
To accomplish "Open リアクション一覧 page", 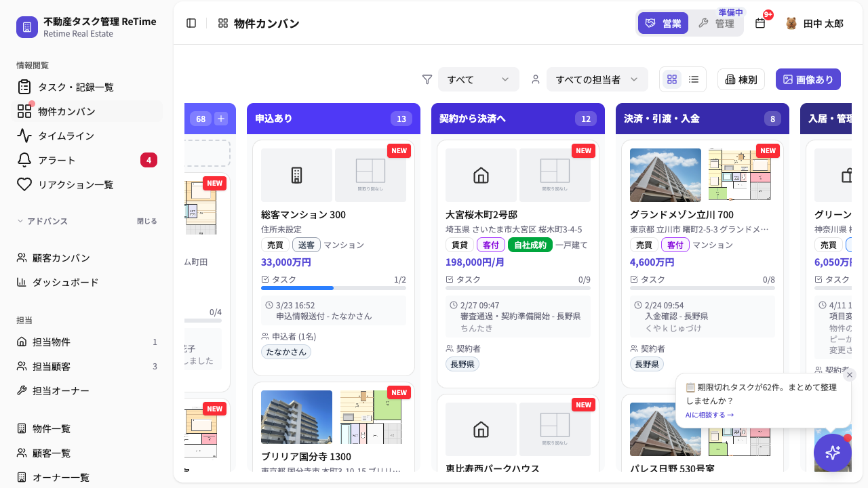I will pyautogui.click(x=87, y=184).
